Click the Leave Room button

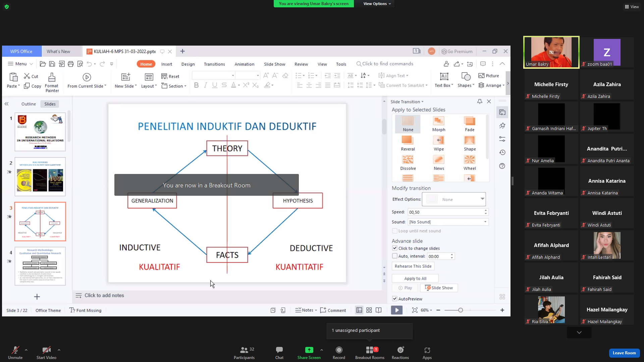click(x=624, y=353)
